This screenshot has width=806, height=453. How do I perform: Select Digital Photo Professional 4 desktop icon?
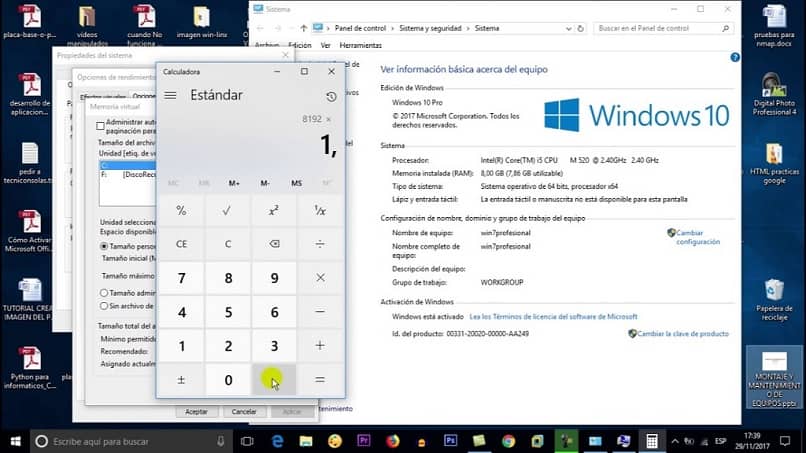tap(774, 94)
